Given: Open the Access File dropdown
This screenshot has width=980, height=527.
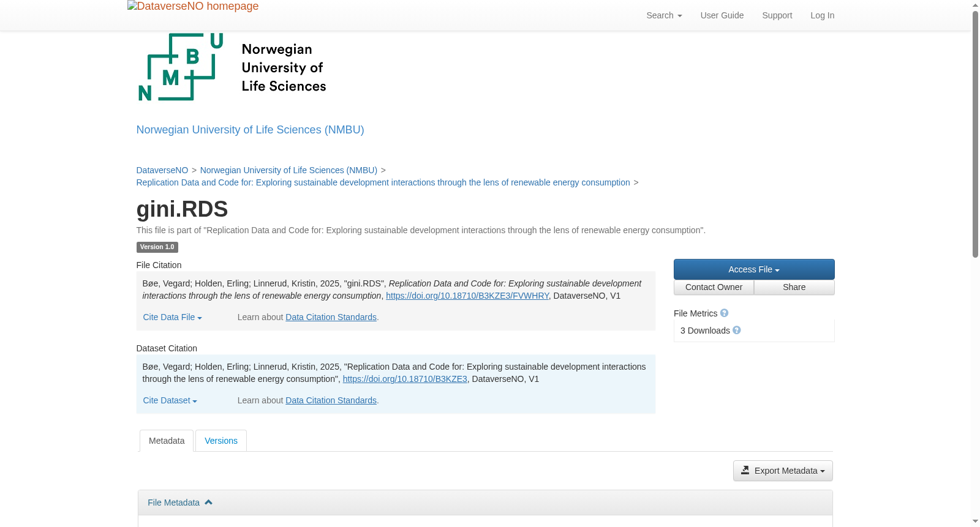Looking at the screenshot, I should coord(754,269).
